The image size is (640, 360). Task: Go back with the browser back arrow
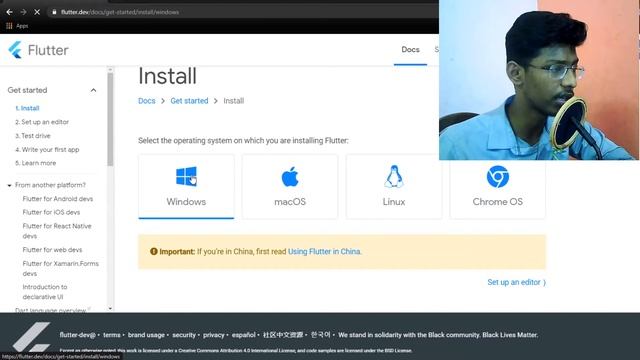(x=9, y=12)
